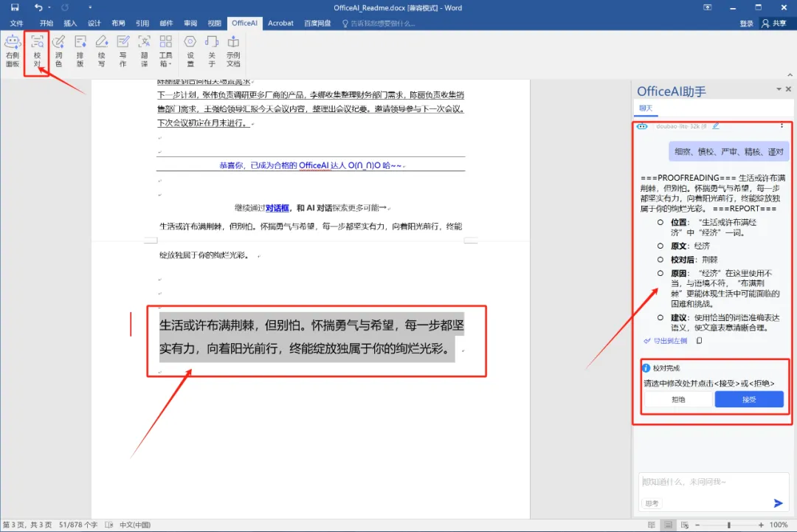This screenshot has width=797, height=532.
Task: Expand the 工具箱 toolbox dropdown
Action: (166, 52)
